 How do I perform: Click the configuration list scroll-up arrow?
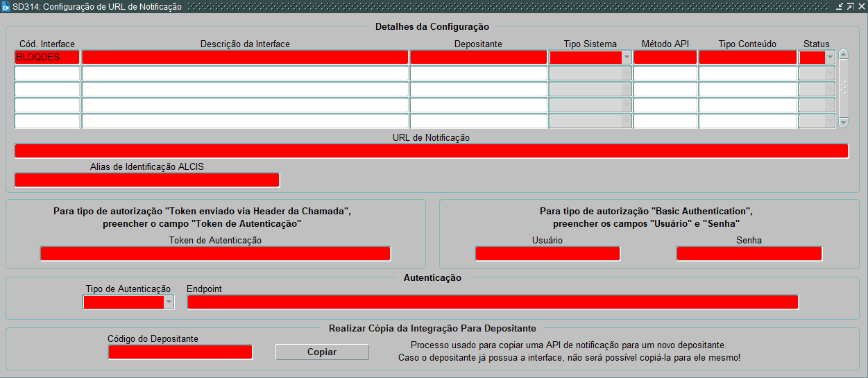click(x=844, y=54)
